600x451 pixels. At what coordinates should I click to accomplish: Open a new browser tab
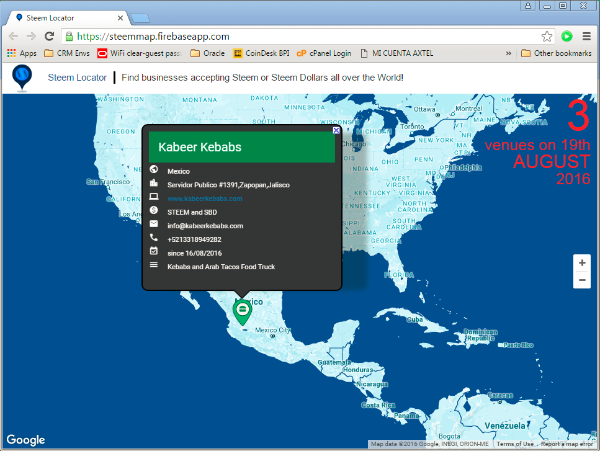coord(140,18)
